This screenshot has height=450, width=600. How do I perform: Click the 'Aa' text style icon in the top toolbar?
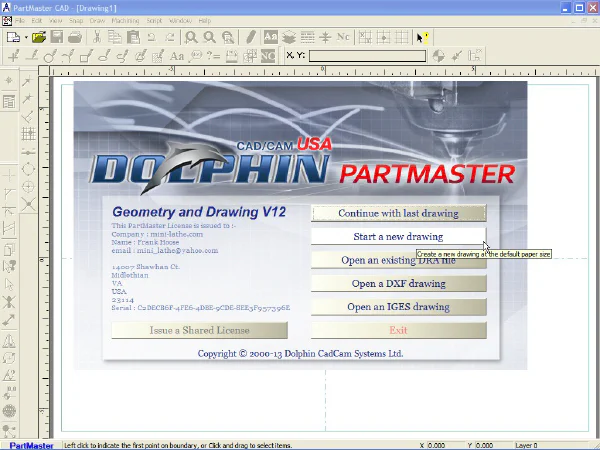coord(271,37)
